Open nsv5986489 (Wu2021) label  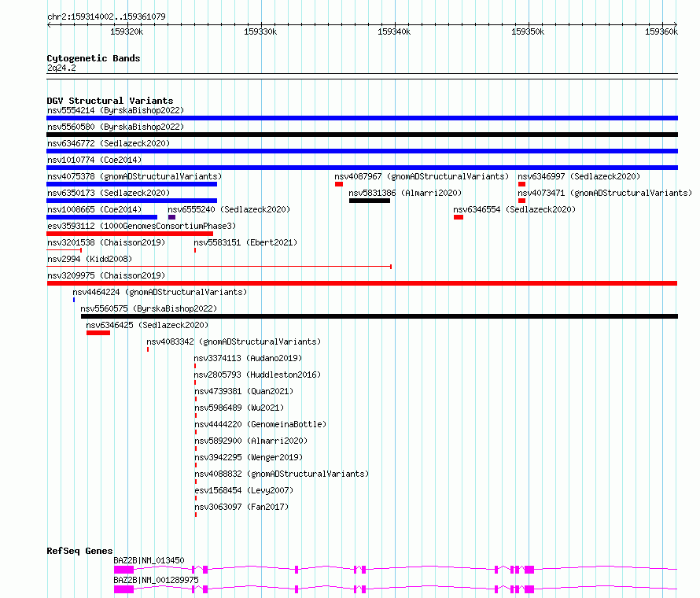(x=239, y=408)
